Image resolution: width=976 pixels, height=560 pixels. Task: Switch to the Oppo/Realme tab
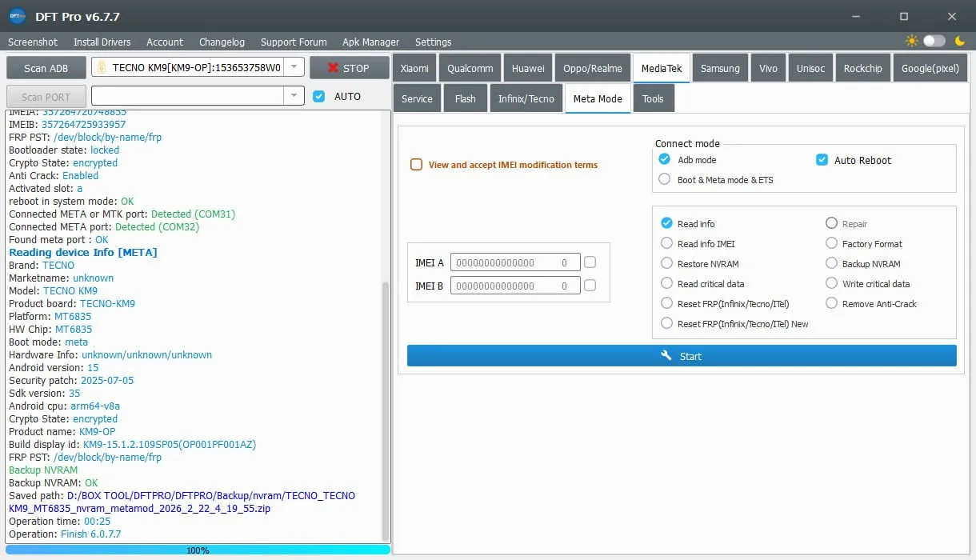[593, 68]
